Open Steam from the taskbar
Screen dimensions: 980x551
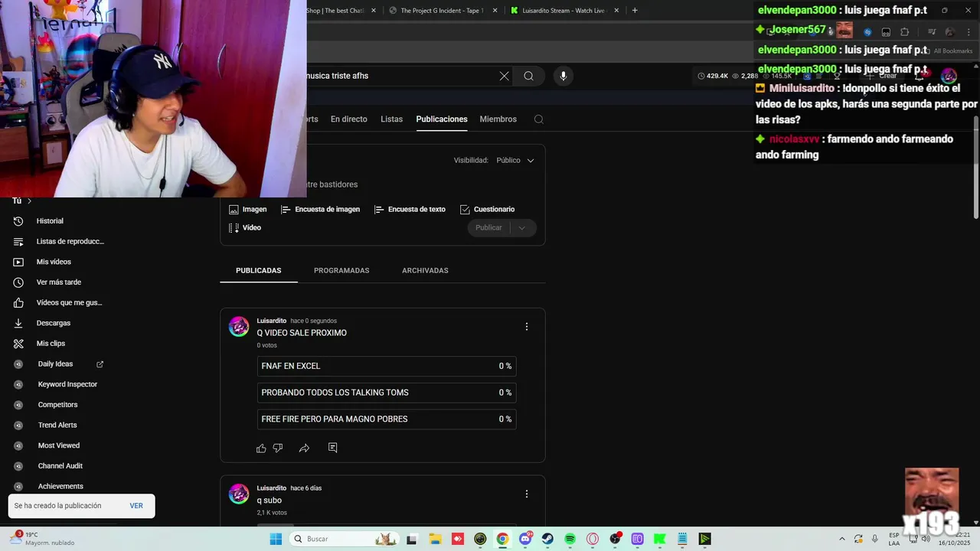[547, 539]
